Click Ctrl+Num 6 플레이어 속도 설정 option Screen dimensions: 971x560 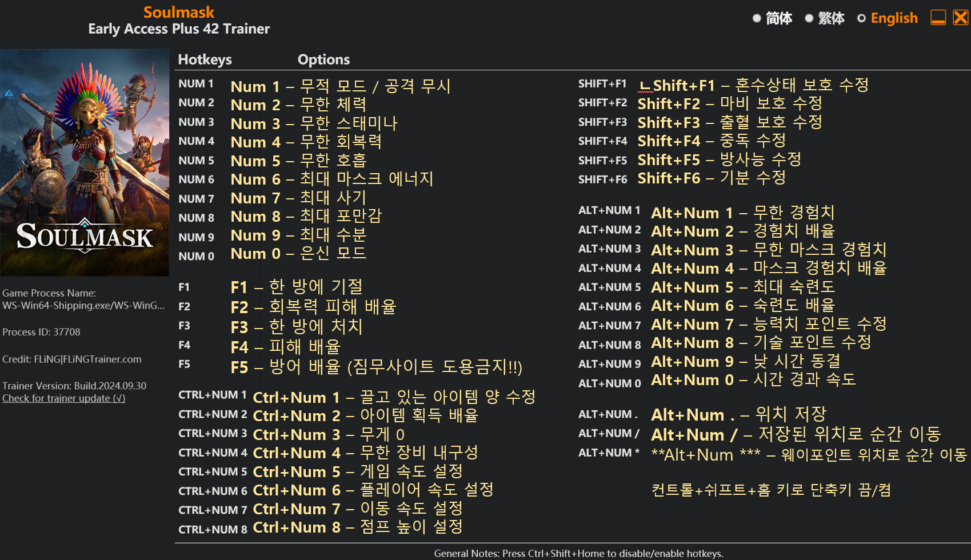click(x=373, y=490)
